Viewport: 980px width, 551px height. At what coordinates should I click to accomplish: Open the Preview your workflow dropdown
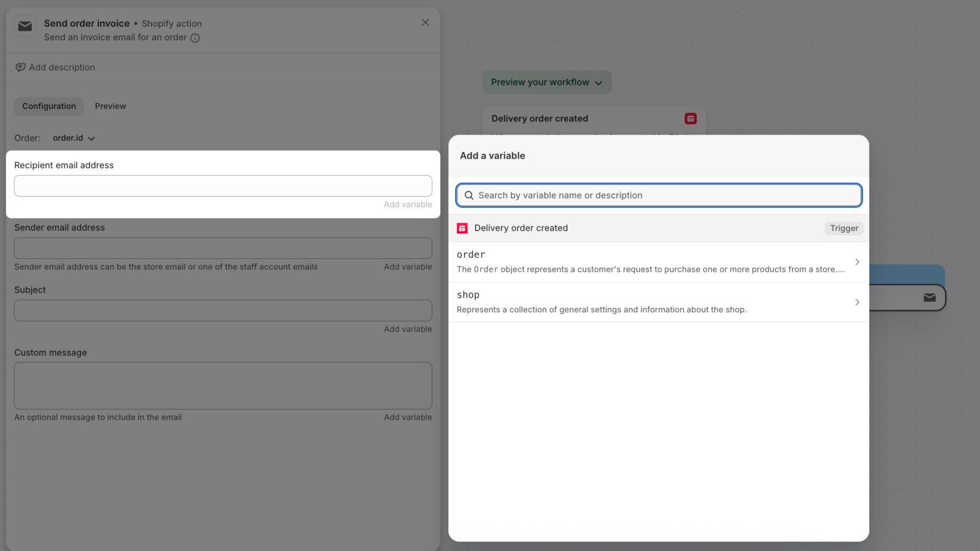click(x=546, y=82)
